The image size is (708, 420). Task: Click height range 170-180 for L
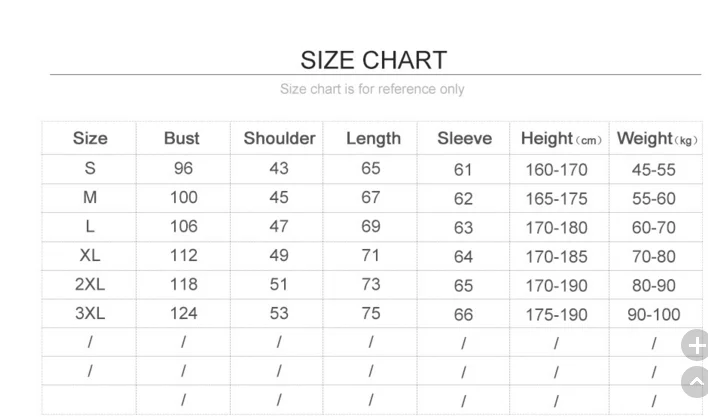556,228
